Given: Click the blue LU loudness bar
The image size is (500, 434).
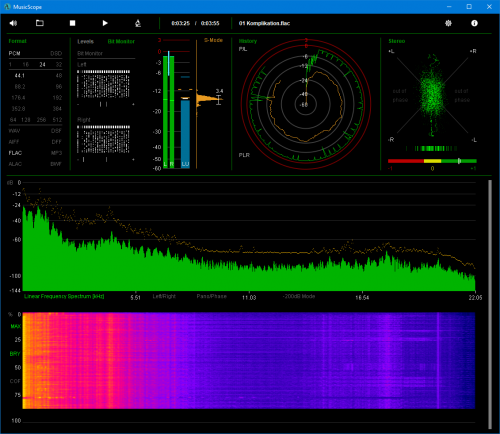Looking at the screenshot, I should point(185,133).
